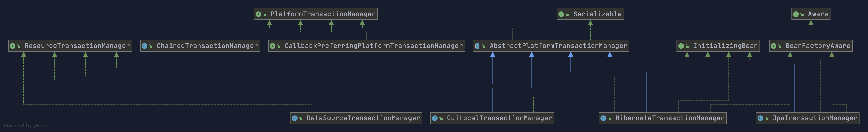Screen dimensions: 868x132
Task: Click the AbstractPlatformTransactionManager node label
Action: [x=558, y=46]
